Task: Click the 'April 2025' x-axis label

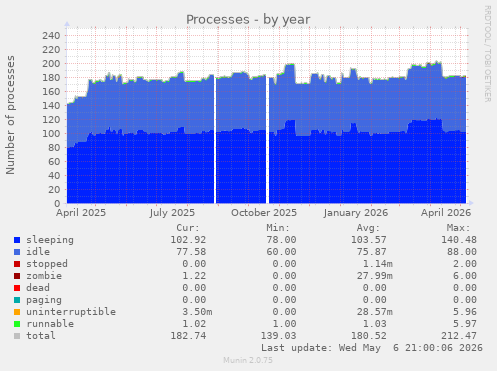Action: (81, 213)
